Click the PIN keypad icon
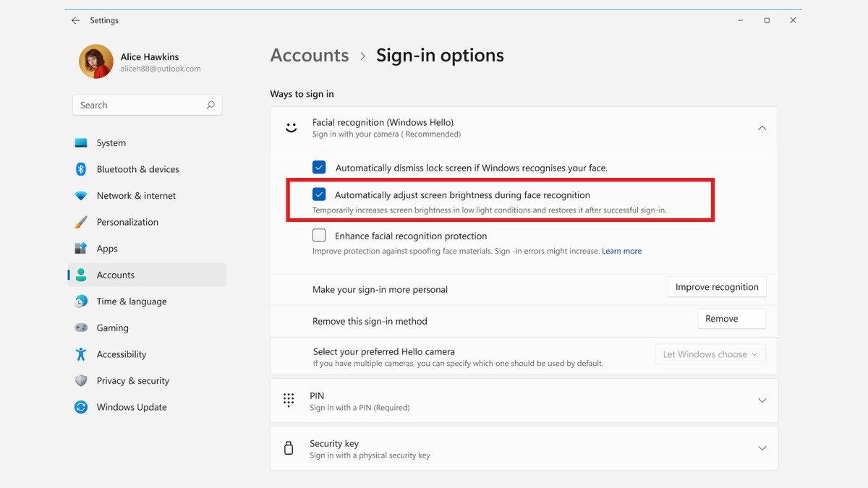This screenshot has height=488, width=868. [x=289, y=400]
